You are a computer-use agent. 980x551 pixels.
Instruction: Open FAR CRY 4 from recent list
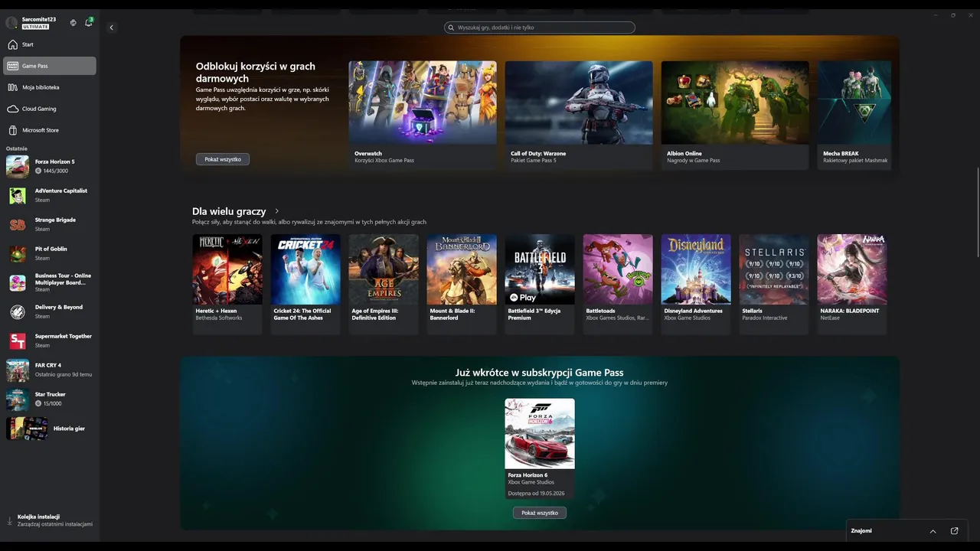pos(50,370)
